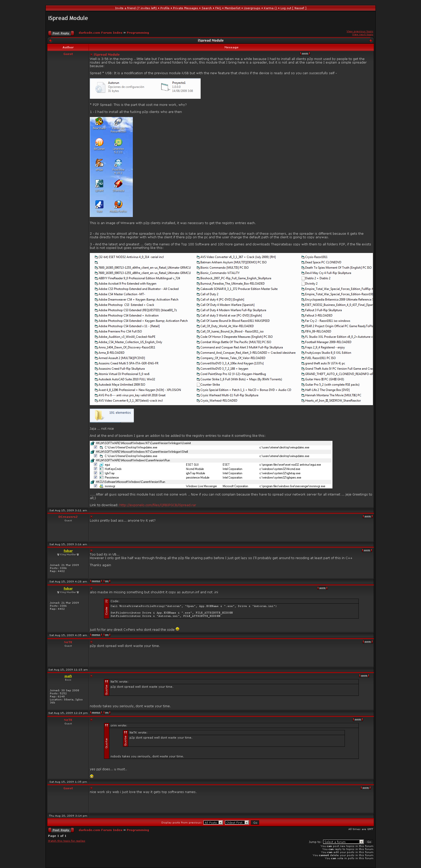This screenshot has width=421, height=868.
Task: Click the folder icon showing 191 elementos
Action: pos(99,415)
